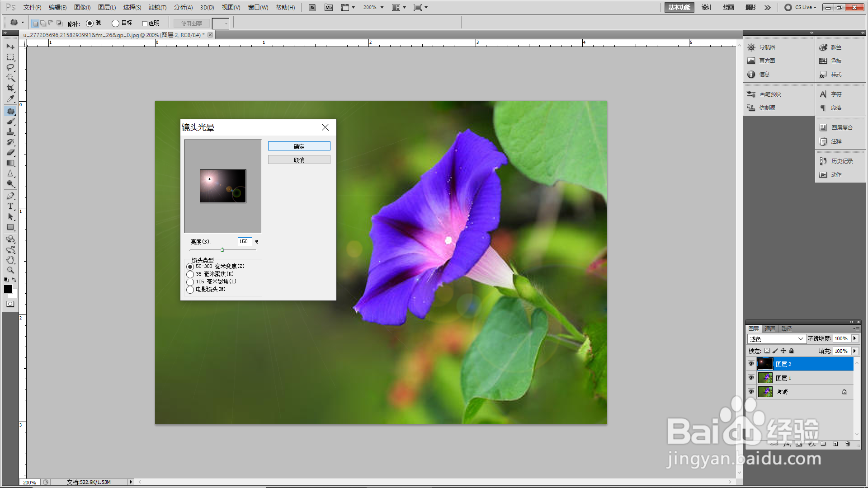The height and width of the screenshot is (488, 868).
Task: Hide Layer 1 visibility eye
Action: click(x=751, y=378)
